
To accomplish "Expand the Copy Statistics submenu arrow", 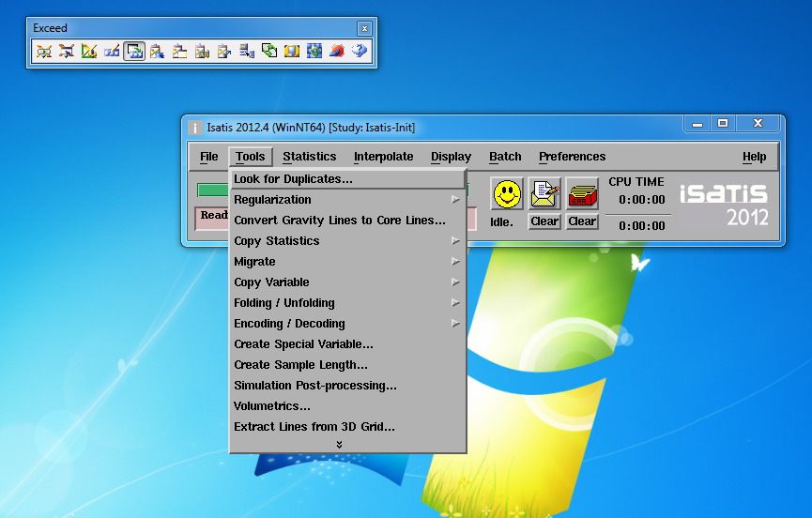I will pyautogui.click(x=455, y=240).
